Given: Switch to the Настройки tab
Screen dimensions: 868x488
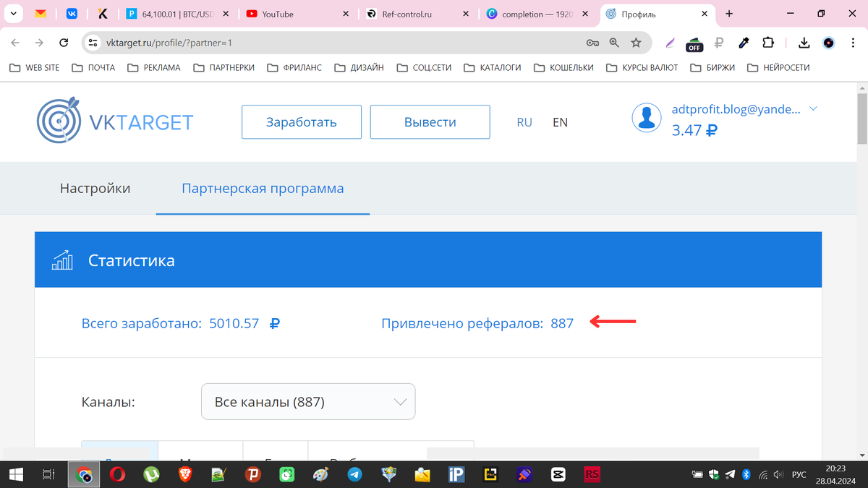Looking at the screenshot, I should point(95,188).
